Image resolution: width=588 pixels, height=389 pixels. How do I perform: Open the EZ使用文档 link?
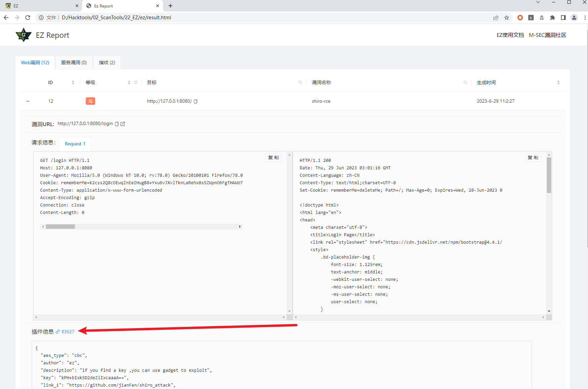(510, 35)
